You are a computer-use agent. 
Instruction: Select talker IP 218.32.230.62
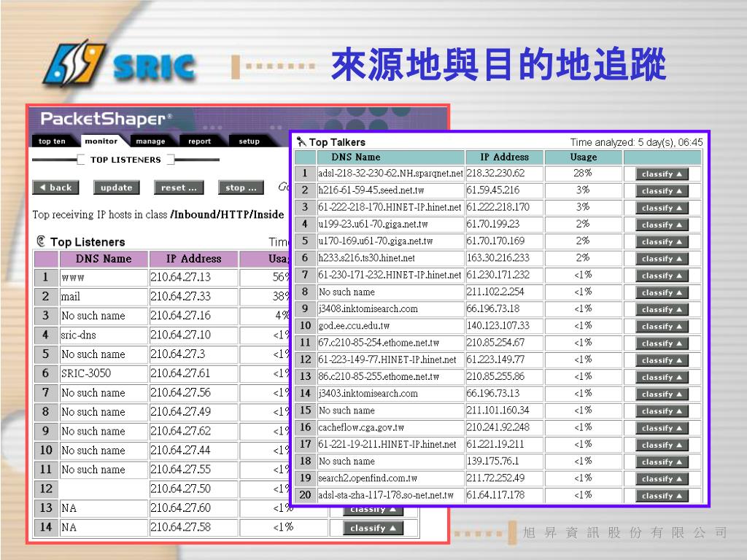pos(495,174)
